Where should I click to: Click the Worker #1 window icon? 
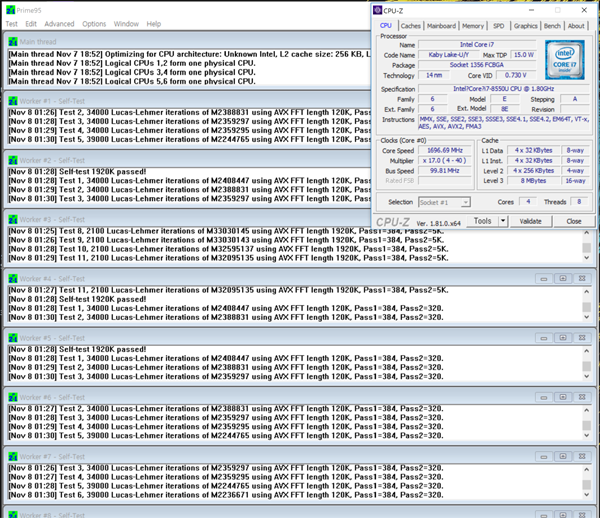point(13,101)
